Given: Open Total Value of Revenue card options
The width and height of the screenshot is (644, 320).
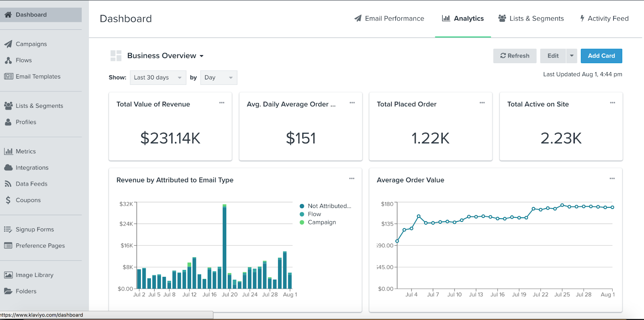Looking at the screenshot, I should [222, 103].
